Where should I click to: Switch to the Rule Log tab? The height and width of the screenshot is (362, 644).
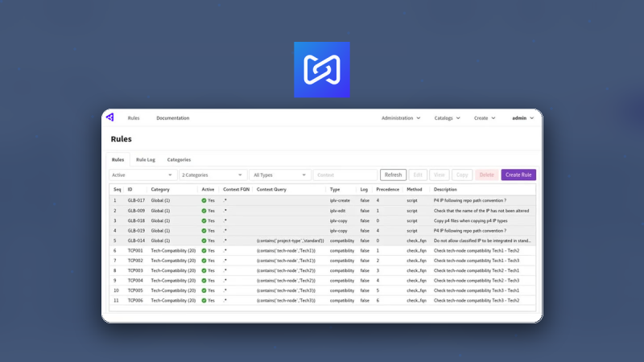click(146, 159)
